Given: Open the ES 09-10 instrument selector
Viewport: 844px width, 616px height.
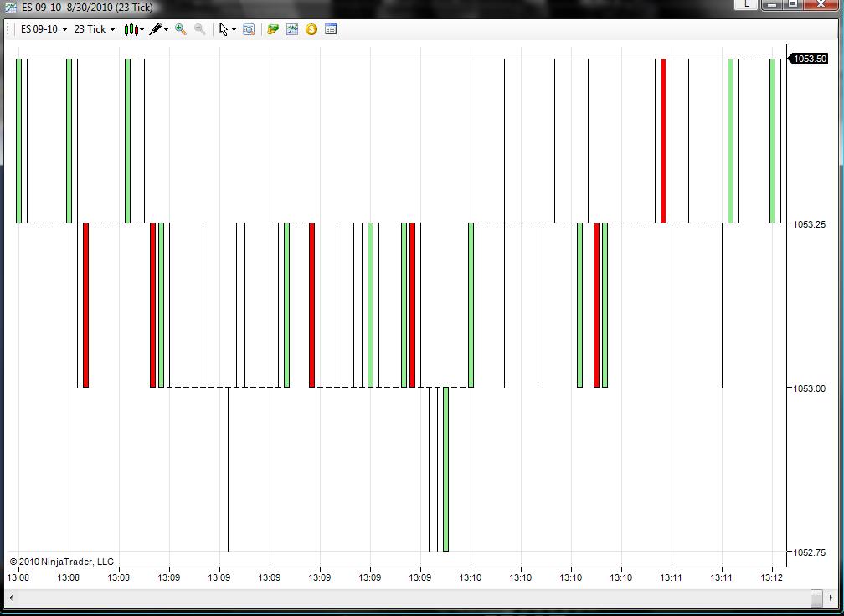Looking at the screenshot, I should [44, 29].
